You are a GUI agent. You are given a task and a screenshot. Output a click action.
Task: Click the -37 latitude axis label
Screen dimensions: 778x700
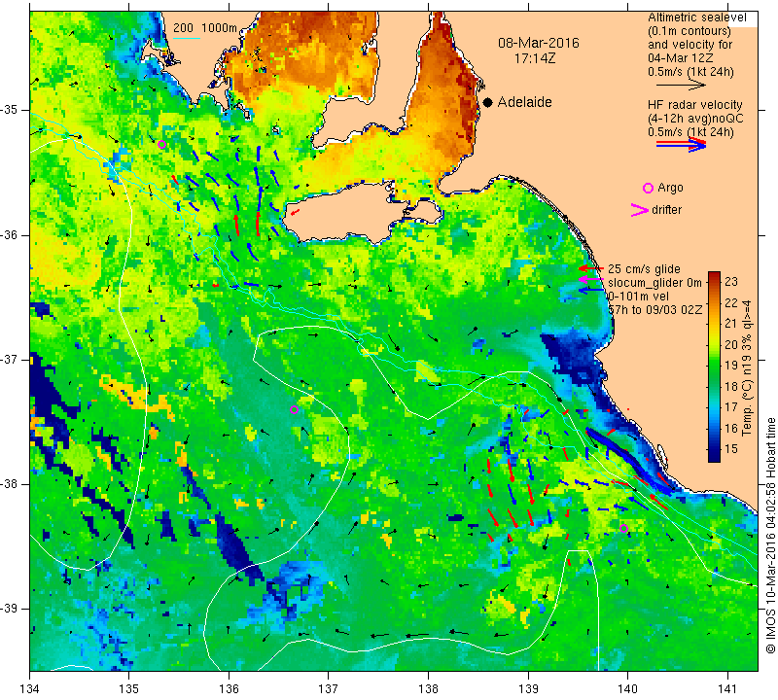[x=10, y=359]
